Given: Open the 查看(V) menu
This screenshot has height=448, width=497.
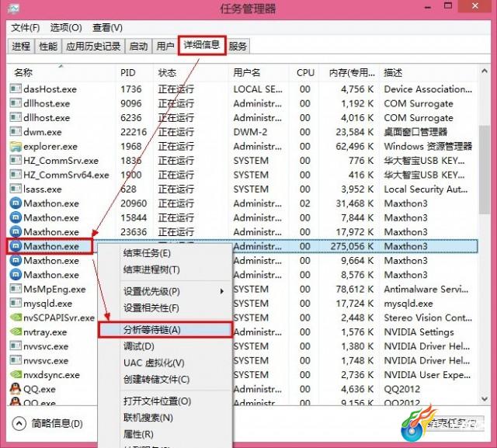Looking at the screenshot, I should [107, 28].
